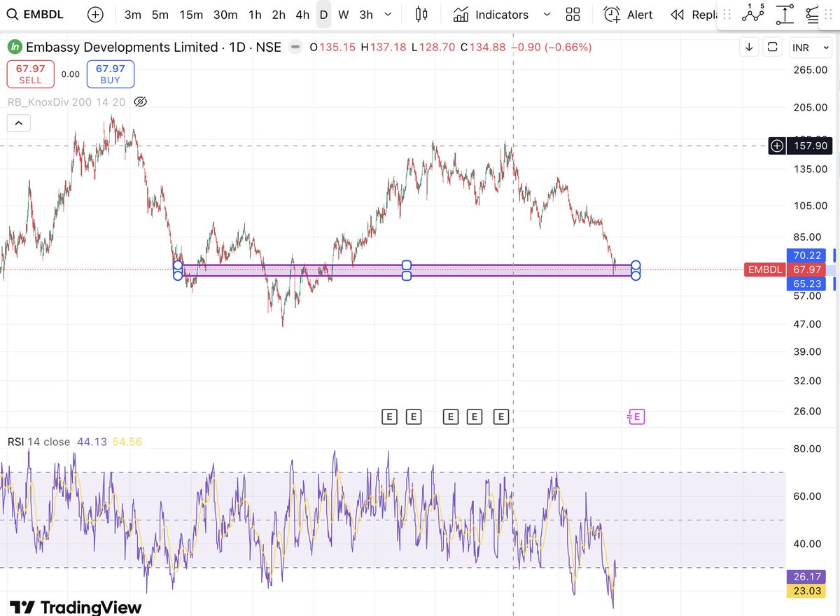Click the fifth earnings E marker
The image size is (840, 616).
pyautogui.click(x=500, y=417)
